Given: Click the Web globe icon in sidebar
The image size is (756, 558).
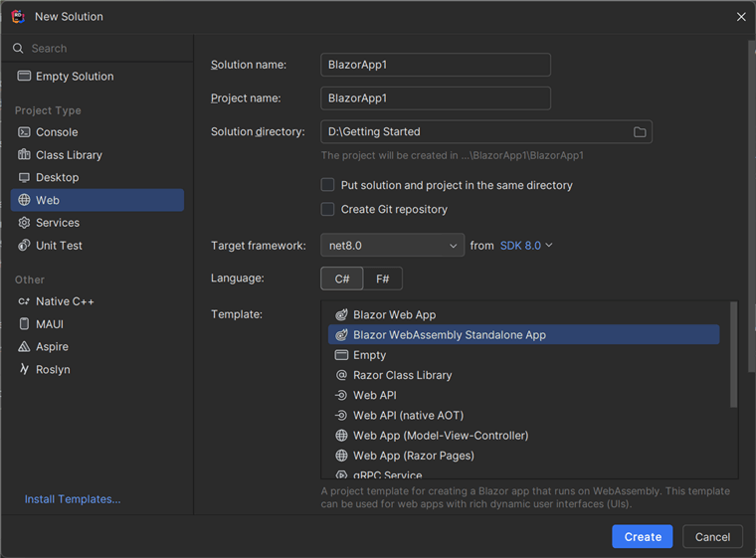Looking at the screenshot, I should (x=24, y=200).
